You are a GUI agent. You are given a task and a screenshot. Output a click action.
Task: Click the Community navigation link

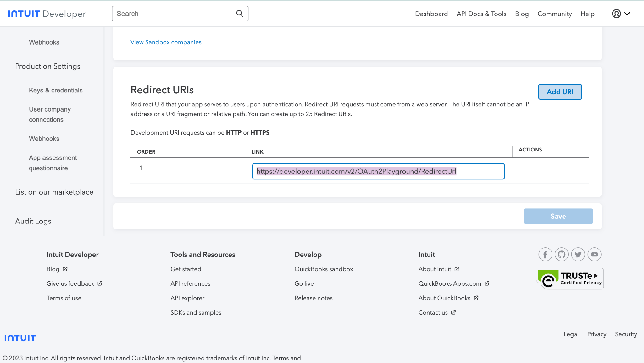click(555, 14)
